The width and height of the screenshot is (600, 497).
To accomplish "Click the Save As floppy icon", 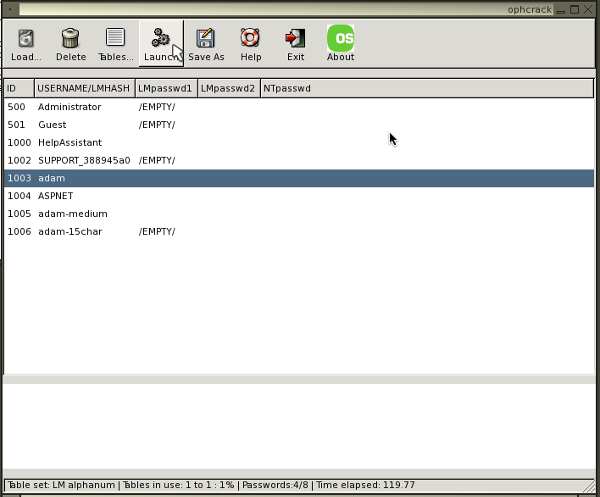I will tap(206, 39).
